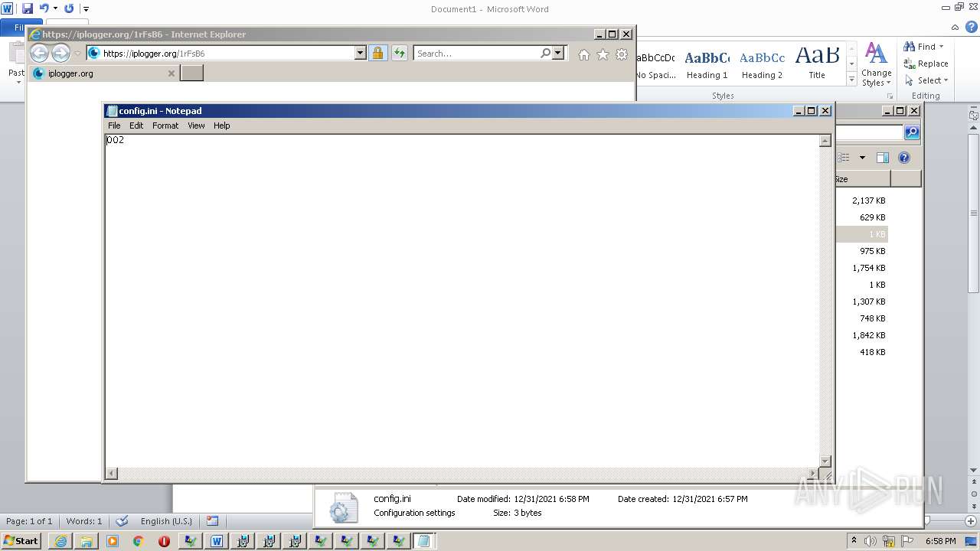Toggle Explorer preview pane icon
This screenshot has height=551, width=980.
882,158
